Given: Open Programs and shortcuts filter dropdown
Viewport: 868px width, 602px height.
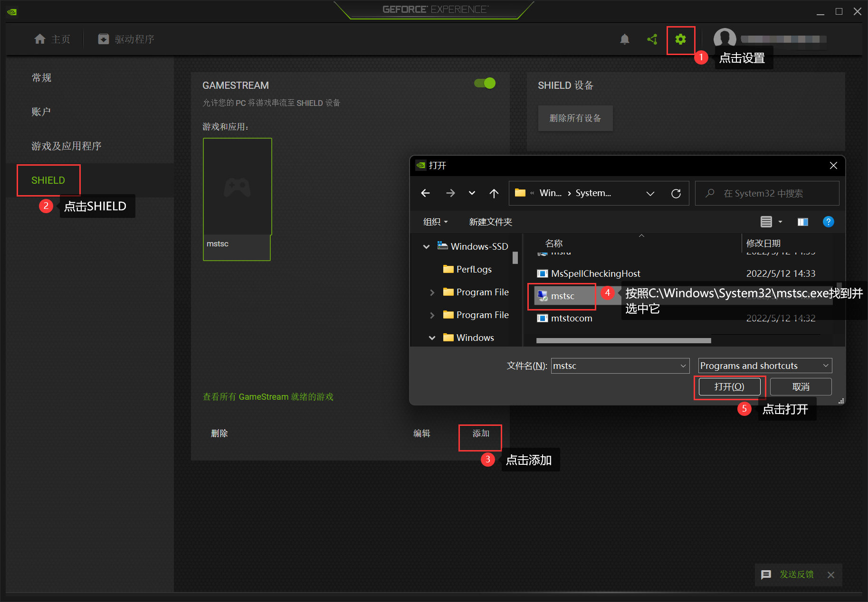Looking at the screenshot, I should coord(765,366).
